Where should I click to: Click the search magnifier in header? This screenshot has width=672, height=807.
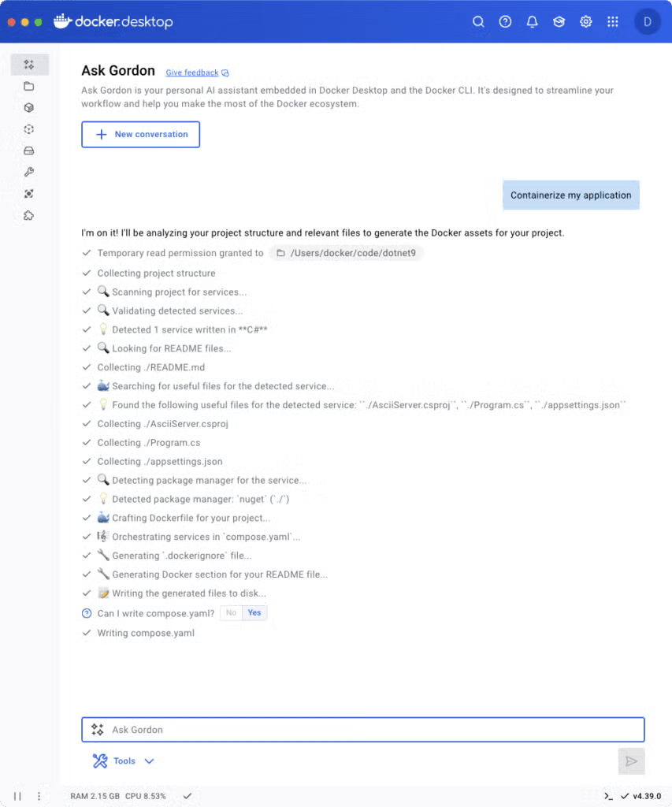pyautogui.click(x=478, y=21)
